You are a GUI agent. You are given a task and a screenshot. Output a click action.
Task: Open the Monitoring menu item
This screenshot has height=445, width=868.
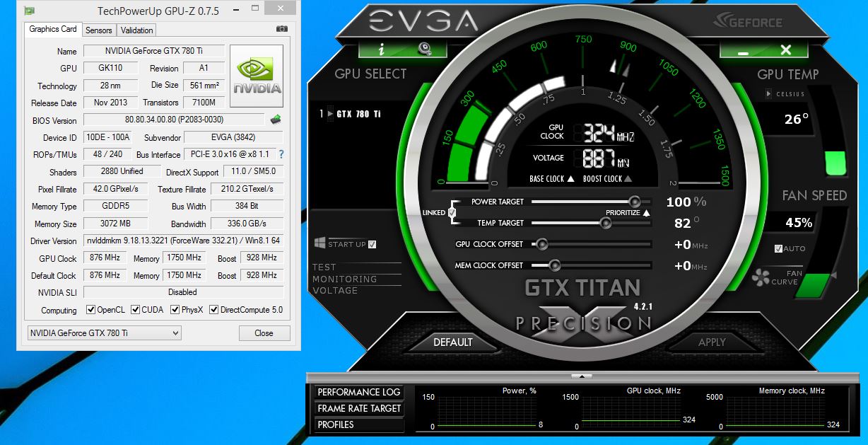tap(345, 279)
